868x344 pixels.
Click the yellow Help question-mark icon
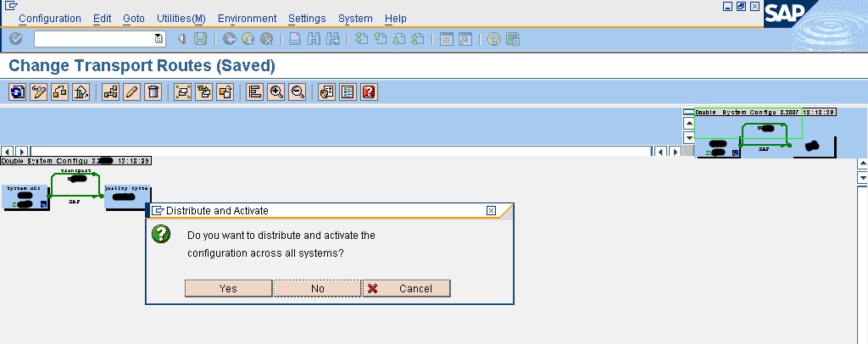(x=494, y=39)
